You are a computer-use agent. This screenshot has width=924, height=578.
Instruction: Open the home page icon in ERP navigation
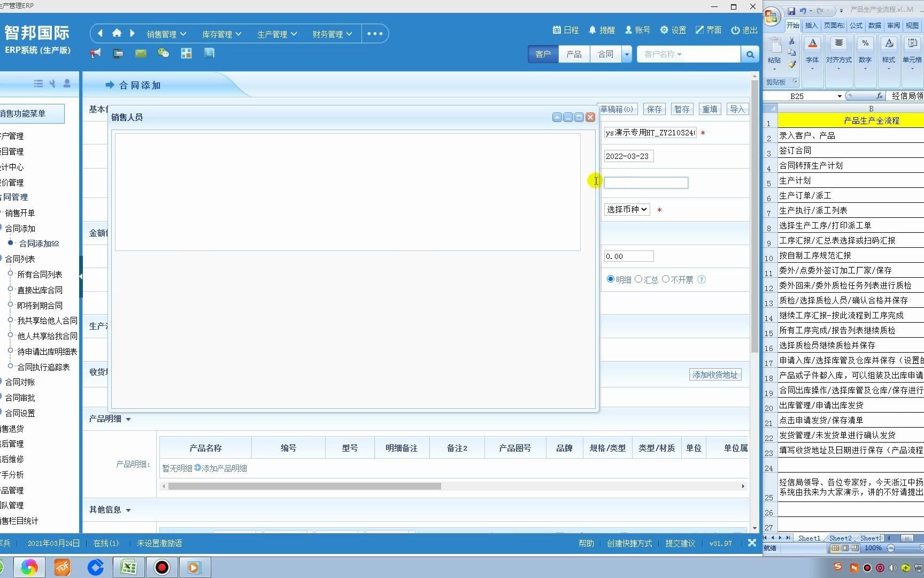click(117, 33)
